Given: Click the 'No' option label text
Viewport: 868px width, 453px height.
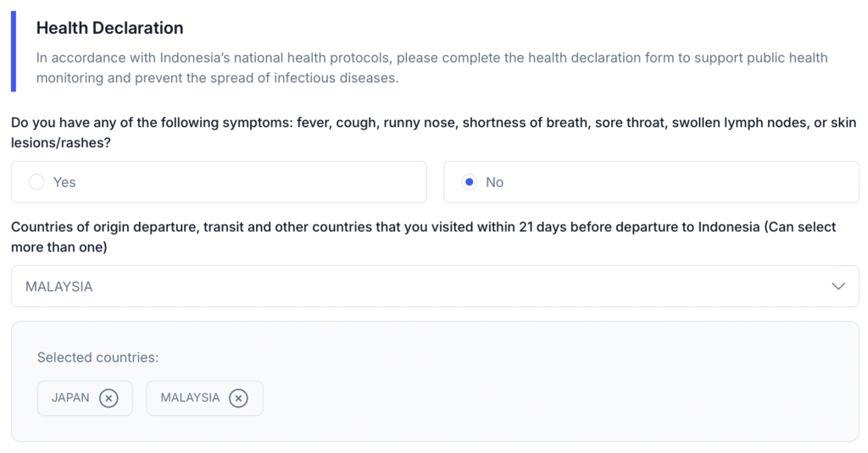Looking at the screenshot, I should coord(494,182).
